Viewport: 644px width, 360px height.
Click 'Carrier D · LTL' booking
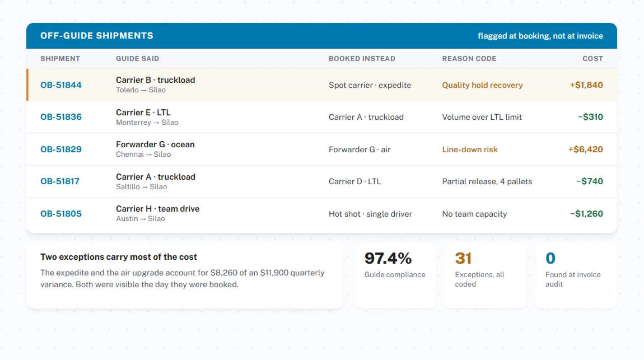pos(354,182)
